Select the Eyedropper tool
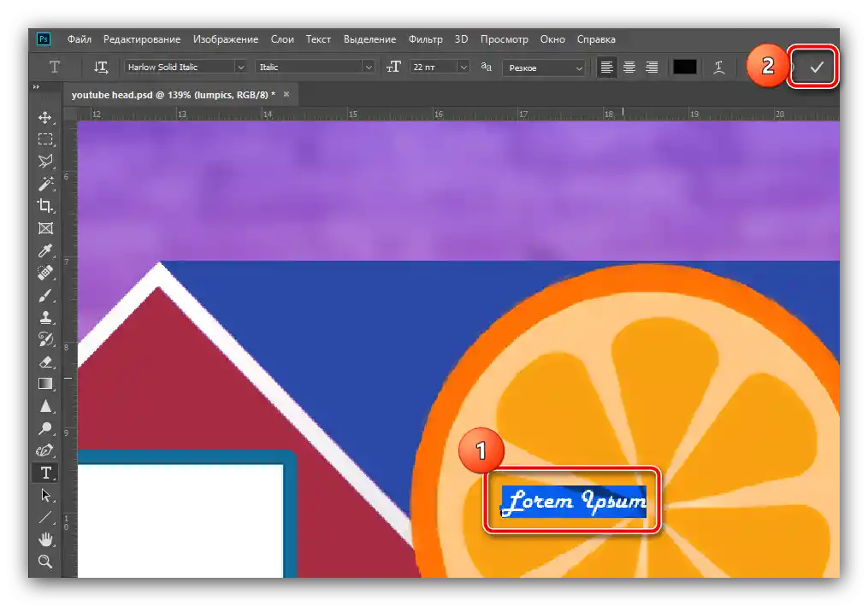Image resolution: width=868 pixels, height=606 pixels. 45,250
